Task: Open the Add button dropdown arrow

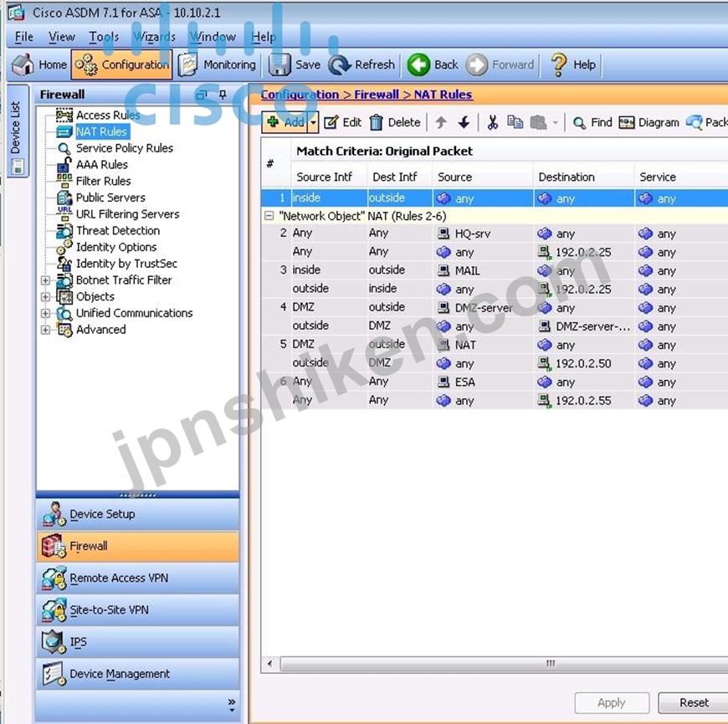Action: point(314,122)
